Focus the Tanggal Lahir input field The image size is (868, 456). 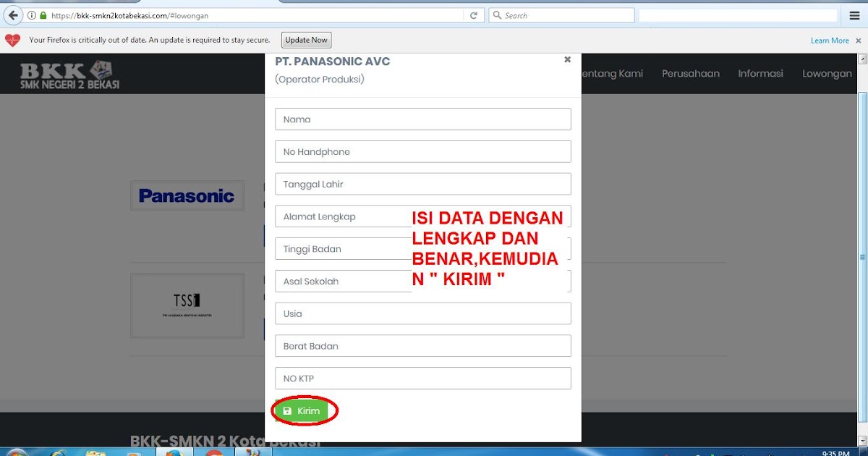pos(423,184)
